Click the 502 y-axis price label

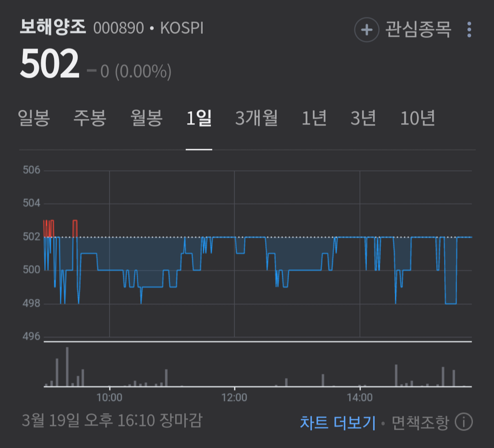tap(32, 237)
